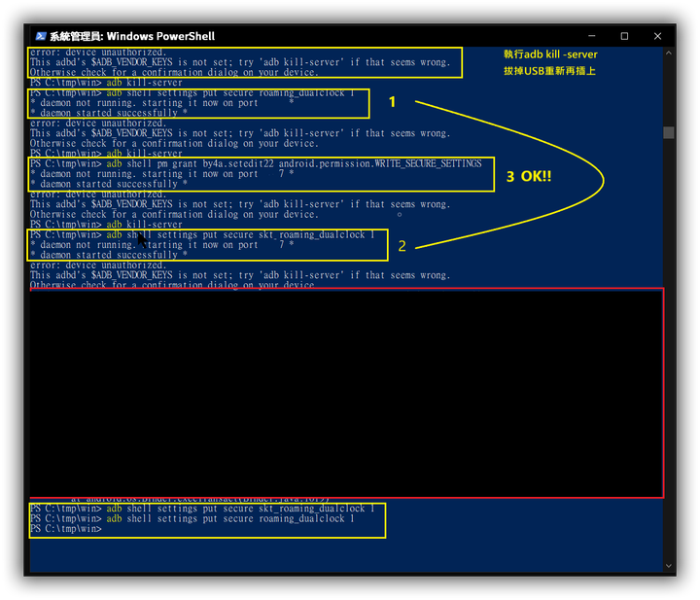700x600 pixels.
Task: Close the Windows PowerShell window
Action: [657, 36]
